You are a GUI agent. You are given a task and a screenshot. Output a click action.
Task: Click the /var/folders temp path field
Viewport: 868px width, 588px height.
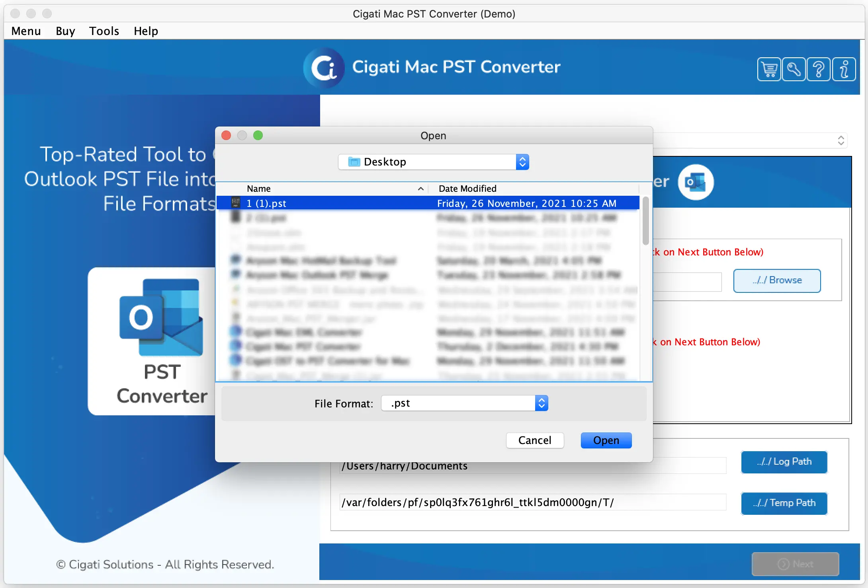(533, 502)
